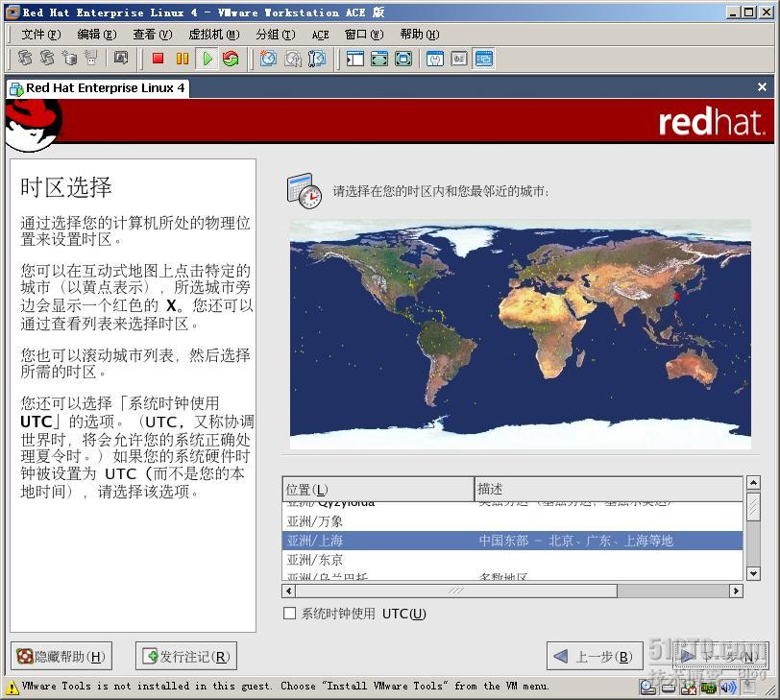
Task: Select the 亚洲/万象 timezone row
Action: (512, 521)
